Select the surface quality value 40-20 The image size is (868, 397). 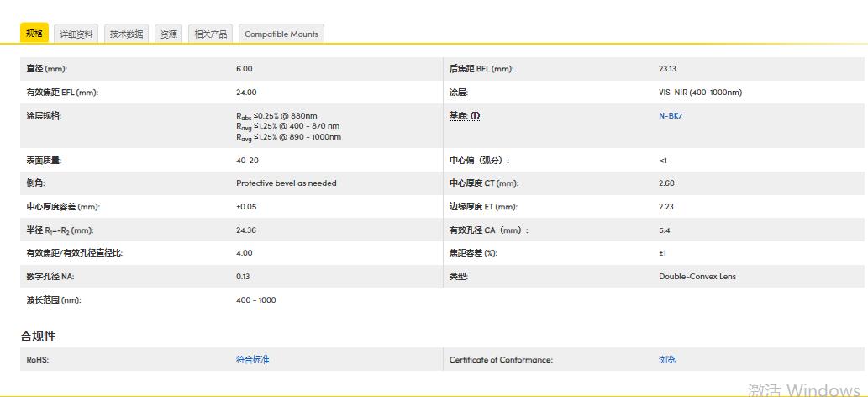247,161
